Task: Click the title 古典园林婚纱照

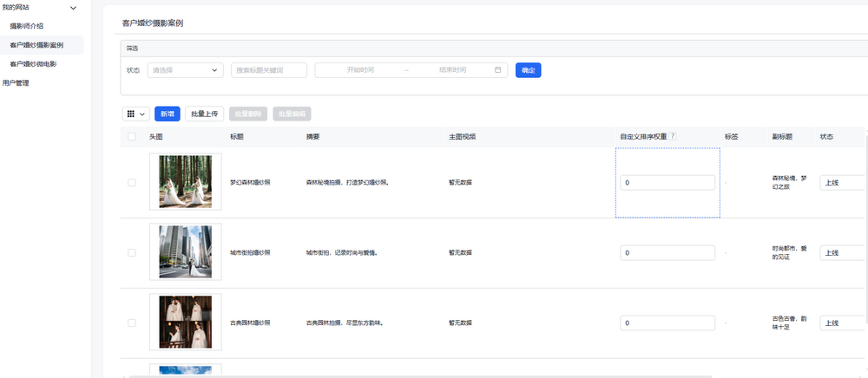Action: 250,323
